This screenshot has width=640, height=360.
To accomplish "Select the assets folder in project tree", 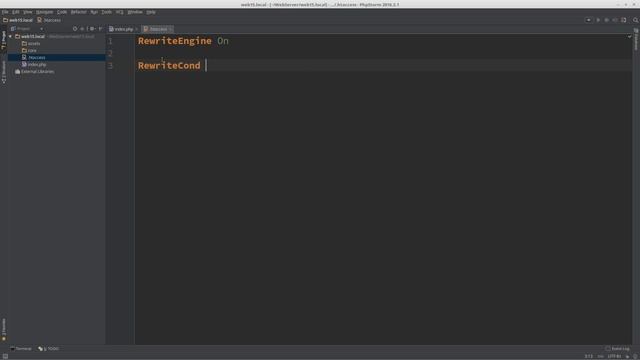I will tap(31, 43).
